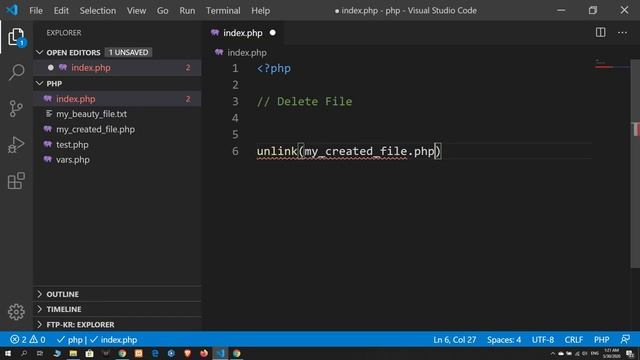Image resolution: width=640 pixels, height=360 pixels.
Task: Open the Edge browser taskbar icon
Action: click(155, 353)
